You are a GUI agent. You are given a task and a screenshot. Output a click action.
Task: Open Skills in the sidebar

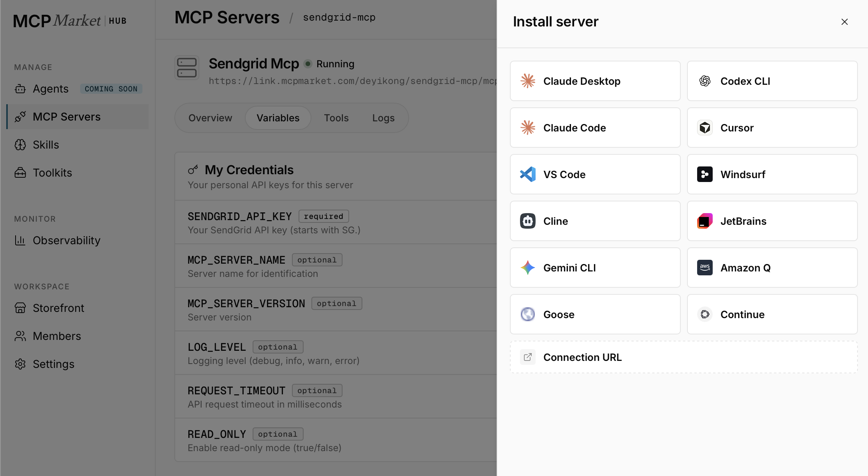77,145
